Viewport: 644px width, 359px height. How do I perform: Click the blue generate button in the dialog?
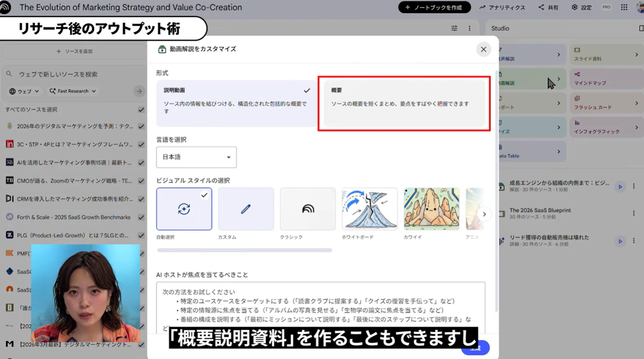[475, 348]
